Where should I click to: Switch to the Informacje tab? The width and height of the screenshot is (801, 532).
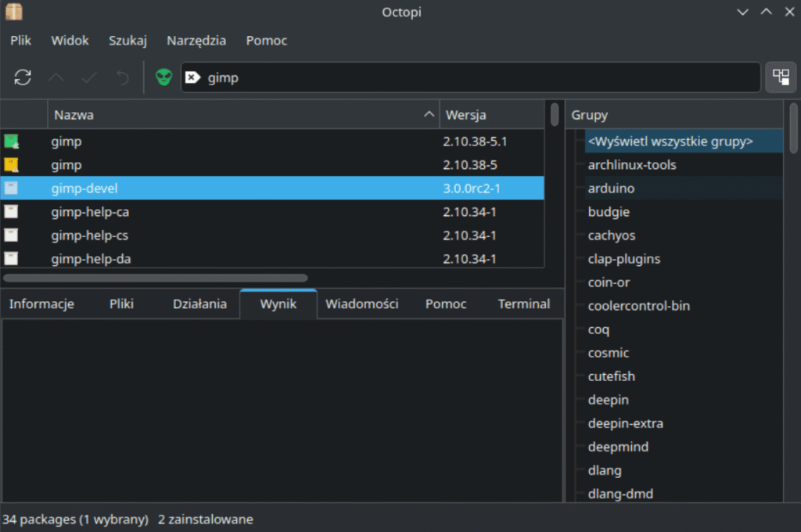[x=41, y=304]
